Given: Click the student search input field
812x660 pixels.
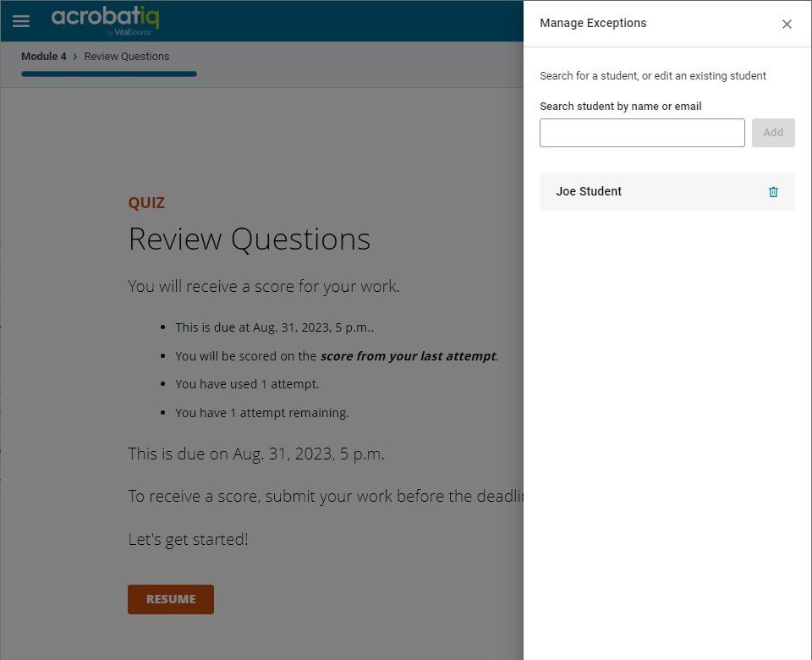Looking at the screenshot, I should pyautogui.click(x=642, y=133).
